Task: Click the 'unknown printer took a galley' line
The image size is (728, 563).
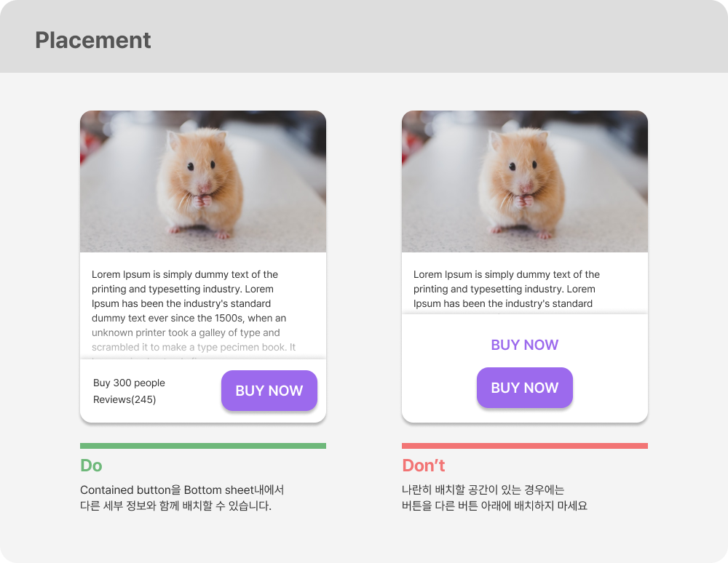Action: (x=186, y=332)
